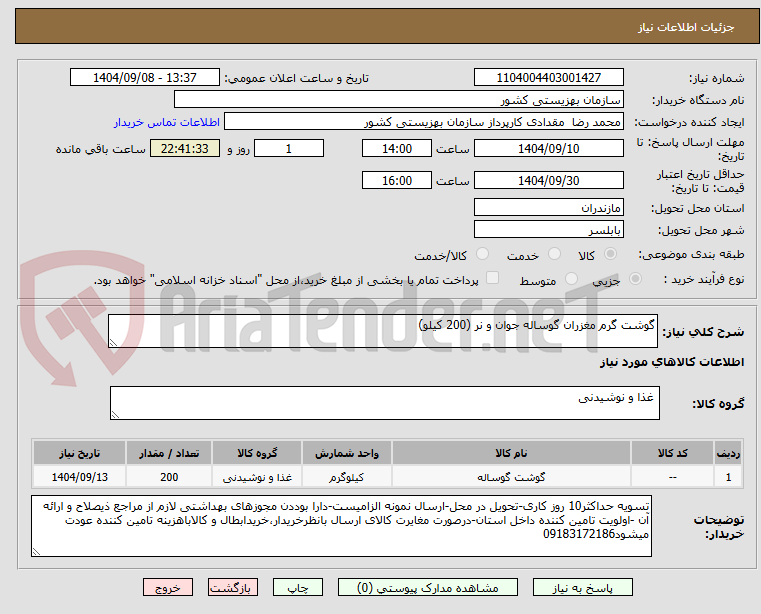
Task: Click the گروه کالا column header
Action: click(x=257, y=453)
